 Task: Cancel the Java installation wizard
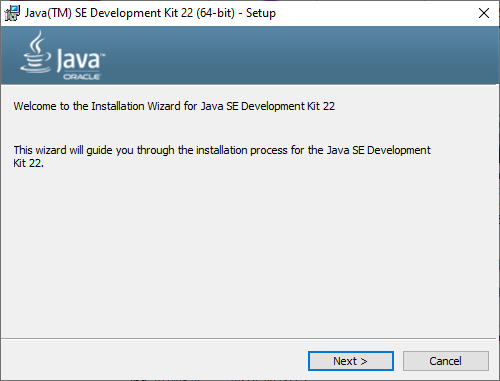click(x=446, y=361)
